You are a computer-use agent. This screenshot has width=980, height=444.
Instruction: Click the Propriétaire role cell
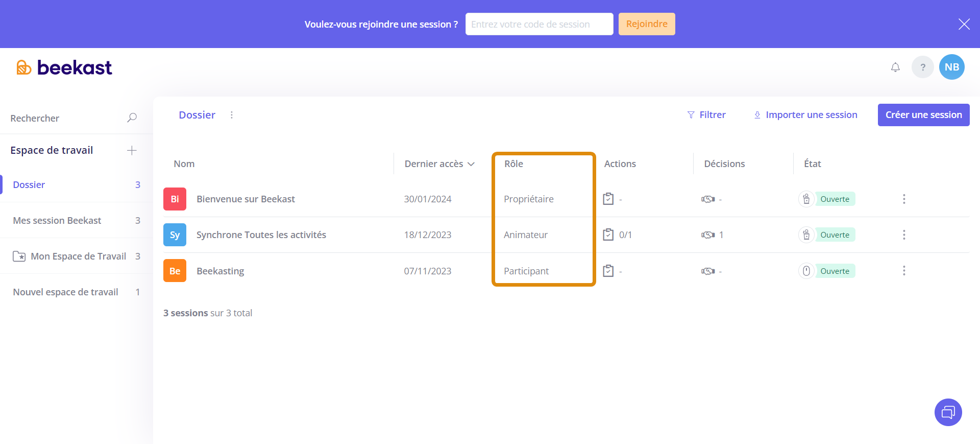(529, 199)
